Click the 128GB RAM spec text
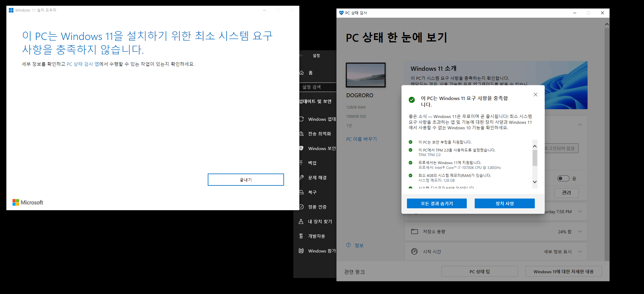644x294 pixels. point(356,107)
